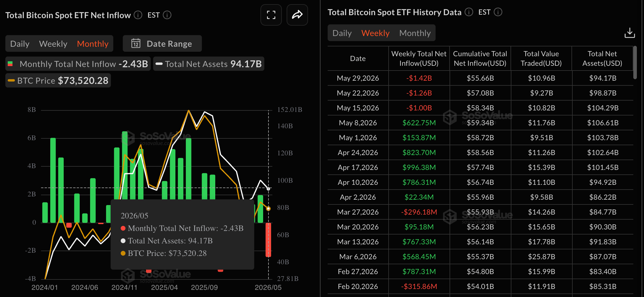This screenshot has width=644, height=297.
Task: Click the Mar 6,2026 date cell
Action: click(358, 257)
